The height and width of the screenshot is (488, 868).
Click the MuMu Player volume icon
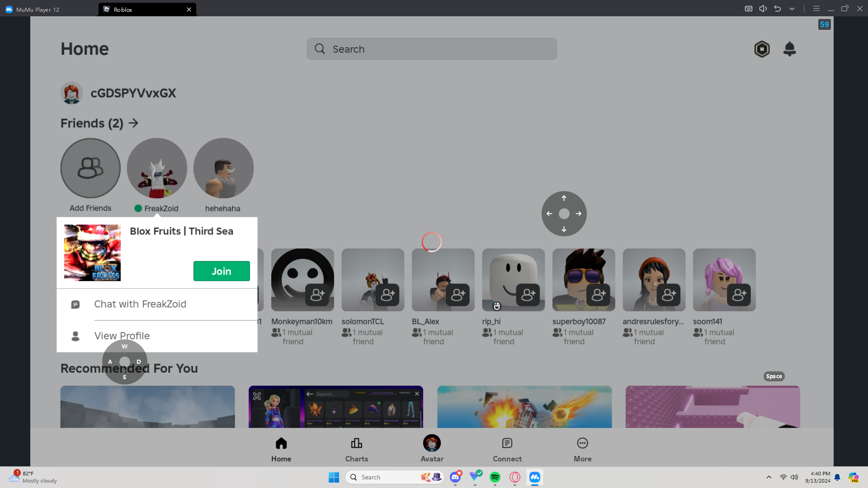pos(763,9)
